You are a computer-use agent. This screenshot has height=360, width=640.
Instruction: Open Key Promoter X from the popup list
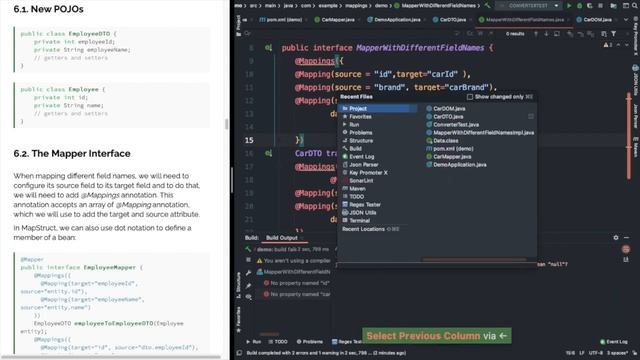[378, 173]
